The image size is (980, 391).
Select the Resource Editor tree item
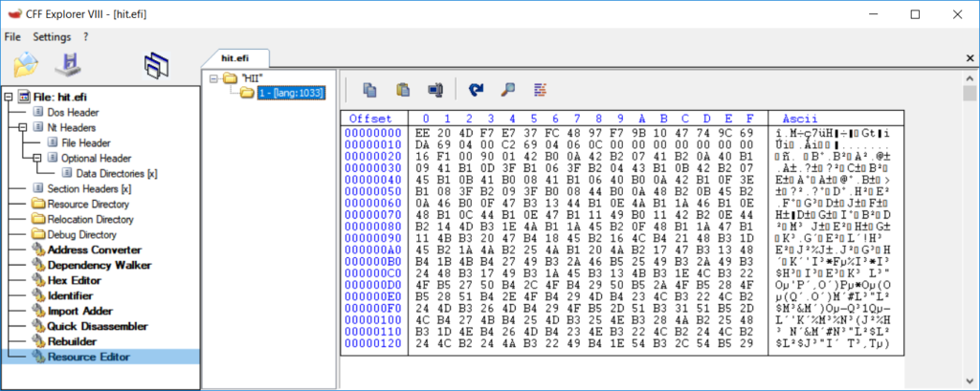(89, 358)
